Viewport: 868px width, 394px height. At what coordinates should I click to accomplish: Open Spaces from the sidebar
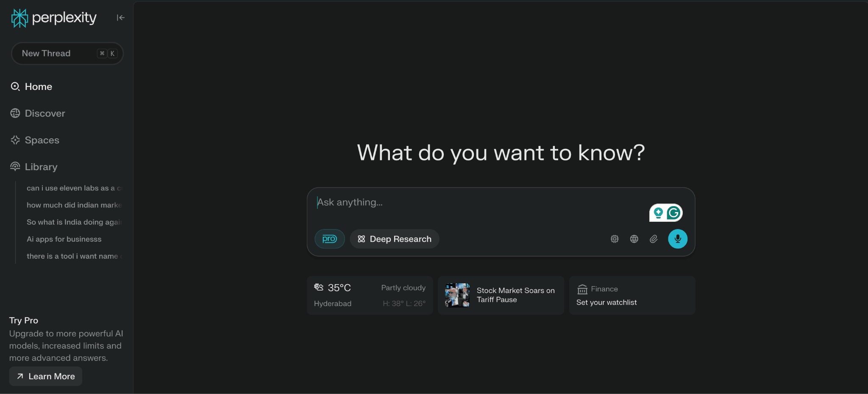coord(42,140)
